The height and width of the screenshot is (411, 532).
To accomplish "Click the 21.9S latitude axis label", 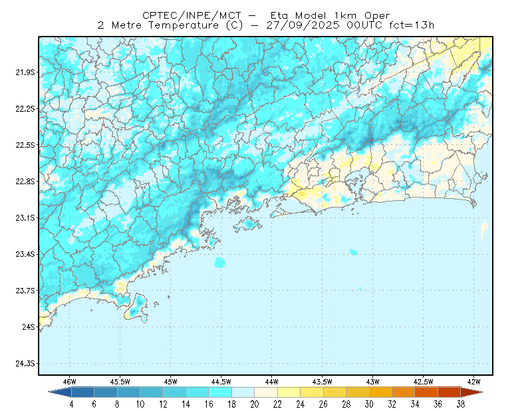I will pyautogui.click(x=25, y=72).
